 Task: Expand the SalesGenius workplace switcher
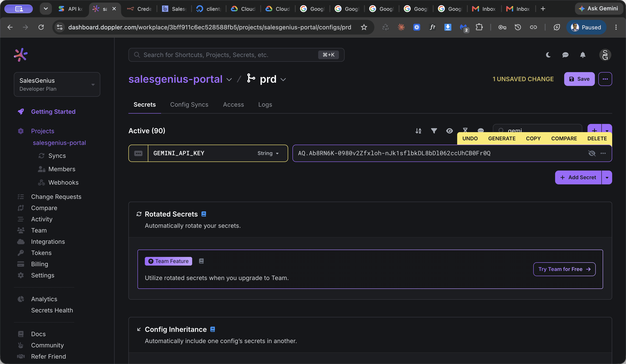(x=57, y=84)
